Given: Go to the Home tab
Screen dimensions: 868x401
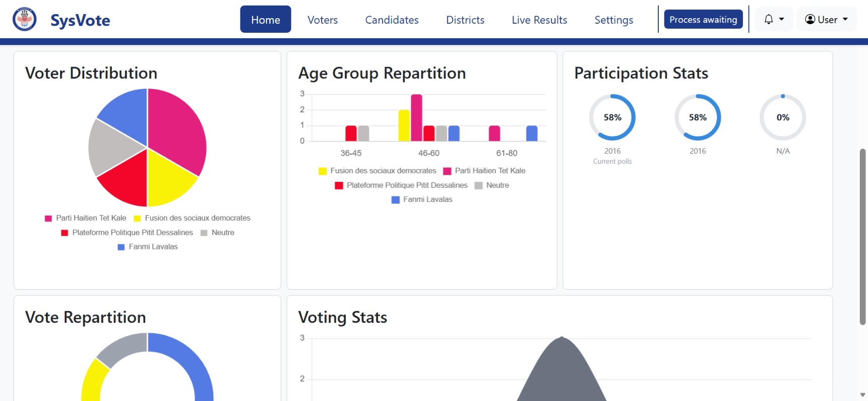Looking at the screenshot, I should click(x=266, y=20).
